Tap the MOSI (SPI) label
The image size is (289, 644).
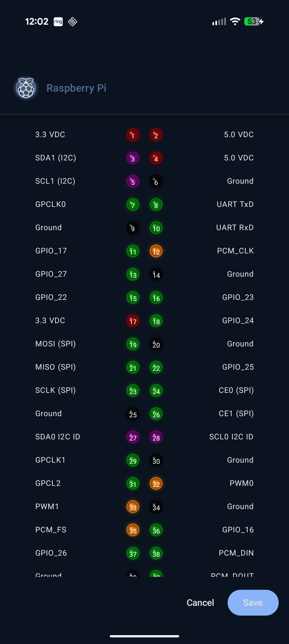tap(55, 344)
